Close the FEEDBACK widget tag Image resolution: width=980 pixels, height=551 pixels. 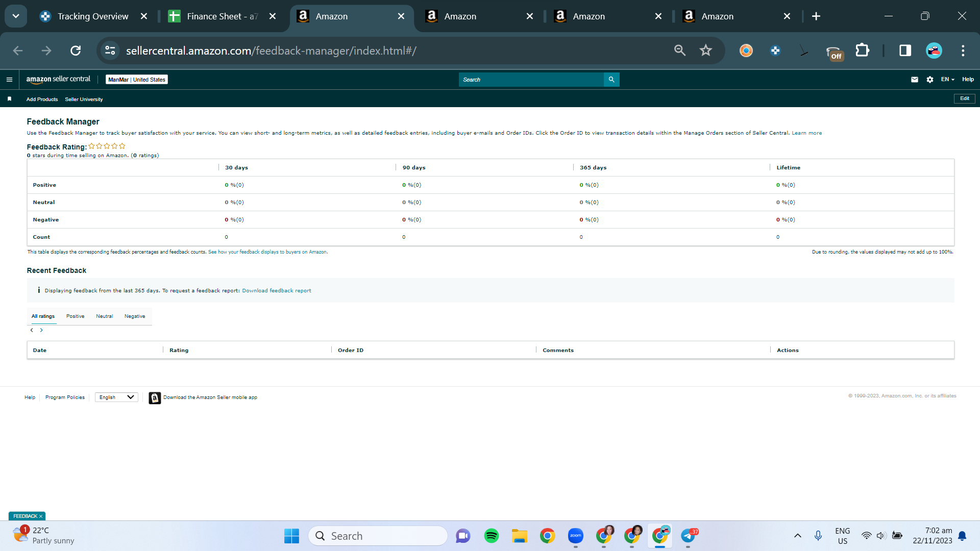41,516
